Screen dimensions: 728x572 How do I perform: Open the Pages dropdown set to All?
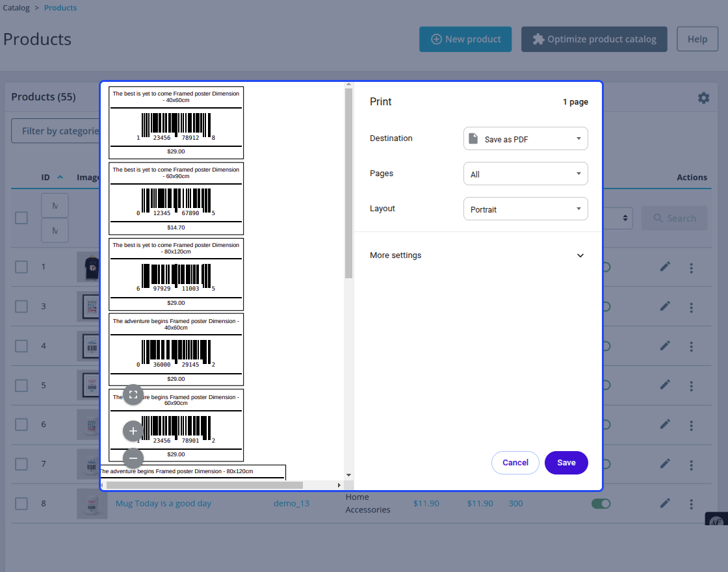526,174
